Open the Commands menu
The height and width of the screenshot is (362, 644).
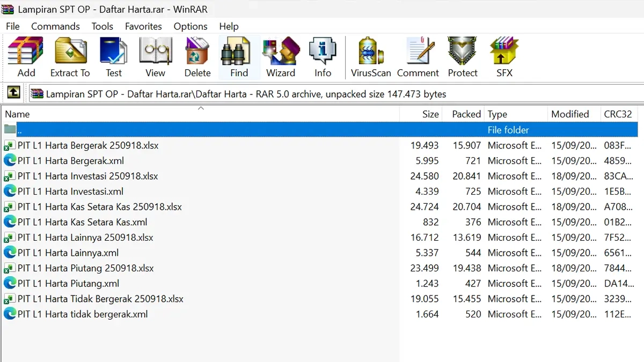pyautogui.click(x=55, y=26)
